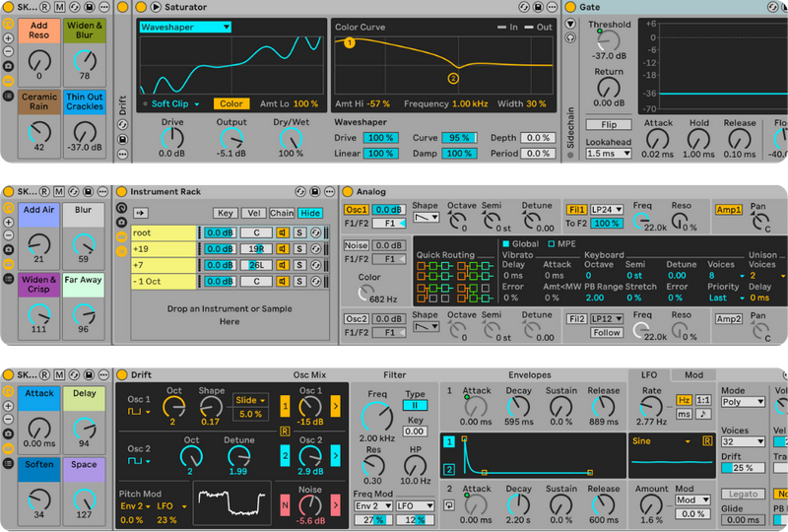The height and width of the screenshot is (532, 788).
Task: Open the Soft Clip mode dropdown
Action: pos(175,103)
